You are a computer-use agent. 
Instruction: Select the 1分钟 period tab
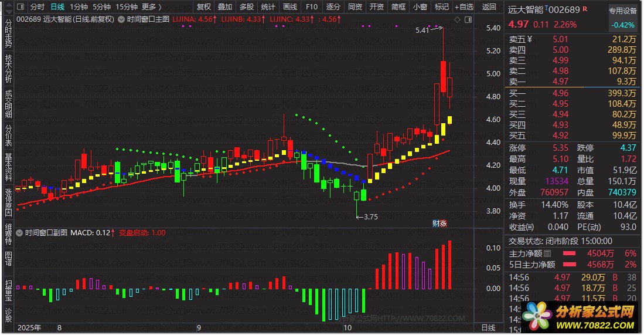79,7
